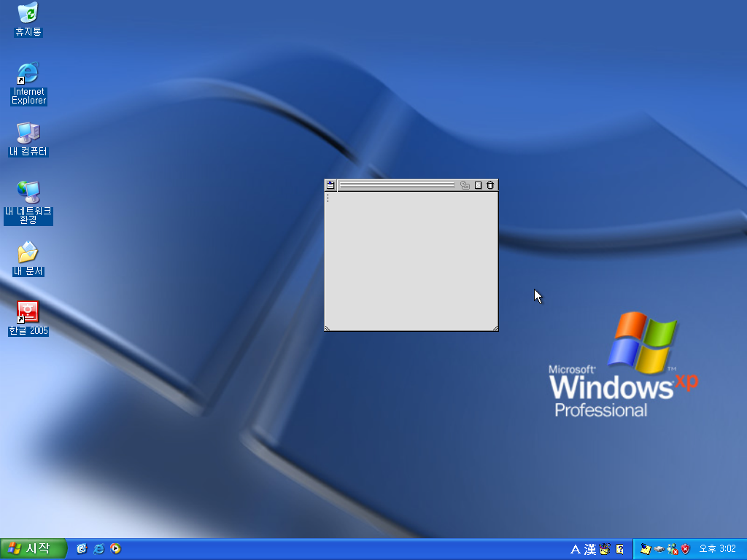Click the red security shield tray icon
The height and width of the screenshot is (560, 747).
coord(686,550)
